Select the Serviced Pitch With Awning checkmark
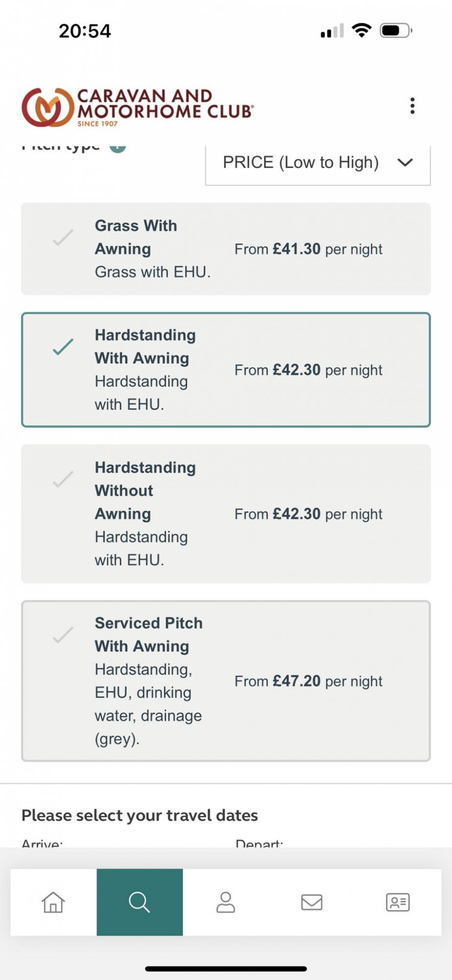Viewport: 452px width, 980px height. pos(63,635)
